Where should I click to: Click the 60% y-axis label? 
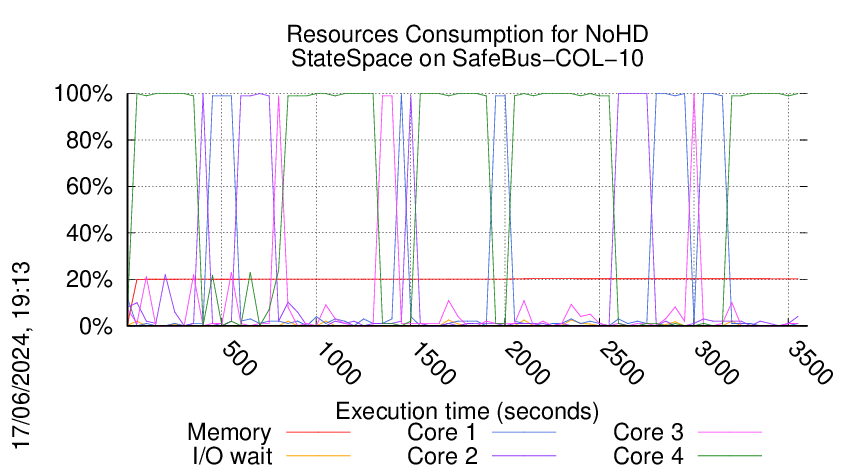point(89,187)
